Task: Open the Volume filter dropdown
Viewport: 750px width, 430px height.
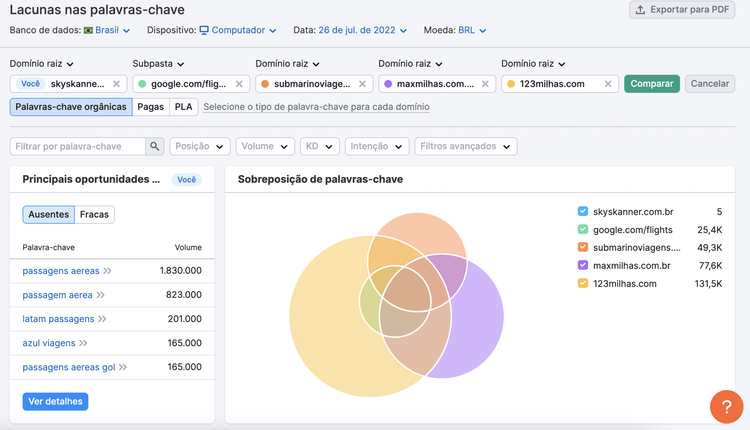Action: [265, 146]
